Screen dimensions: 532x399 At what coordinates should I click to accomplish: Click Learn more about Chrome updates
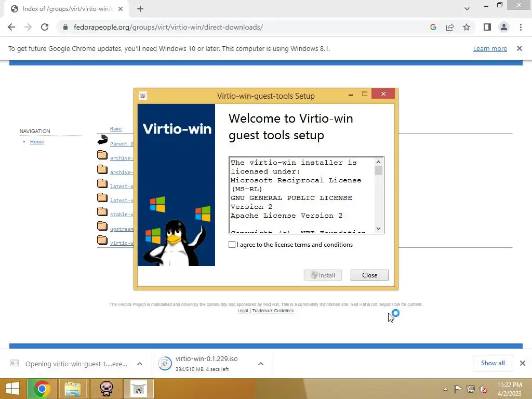tap(490, 48)
